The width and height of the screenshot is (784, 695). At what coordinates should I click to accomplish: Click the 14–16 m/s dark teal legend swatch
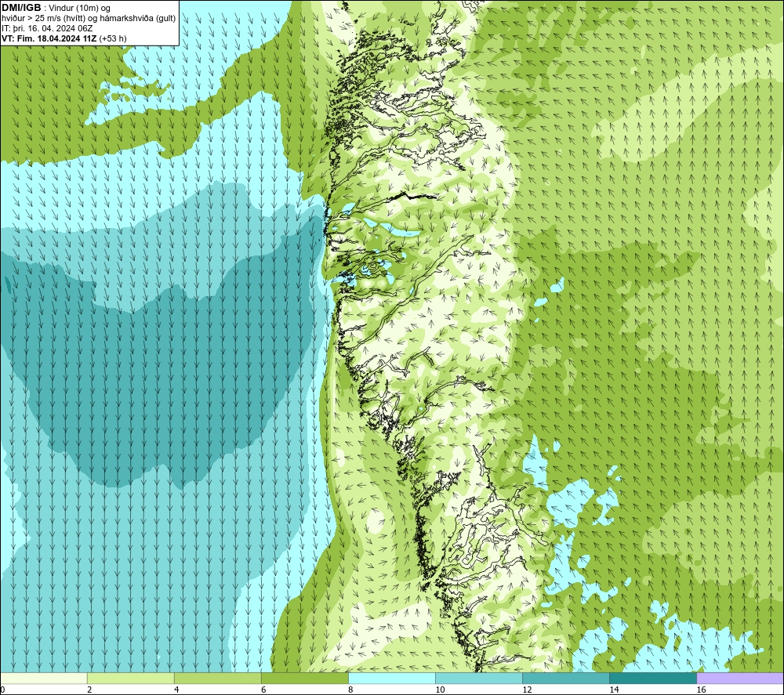coord(652,678)
